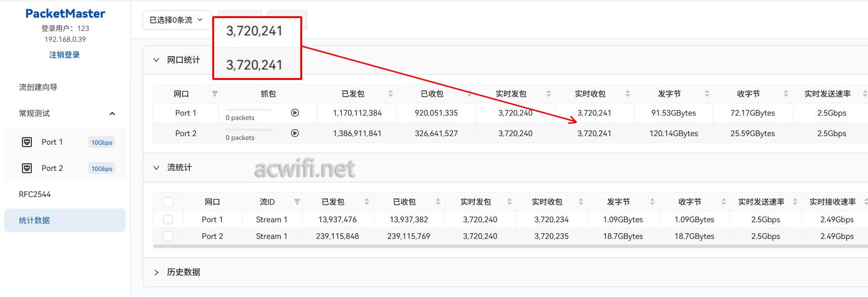This screenshot has width=868, height=297.
Task: Start packet capture for Port 1
Action: [295, 113]
